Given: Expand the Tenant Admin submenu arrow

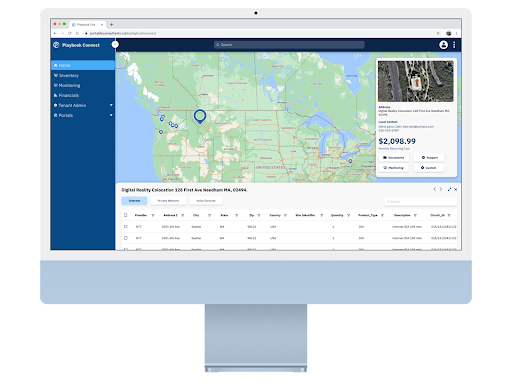Looking at the screenshot, I should tap(111, 105).
